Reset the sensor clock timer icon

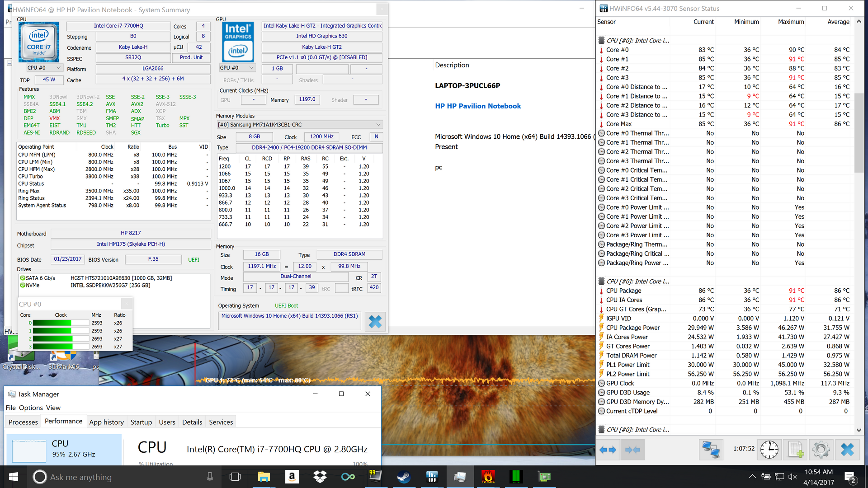769,450
